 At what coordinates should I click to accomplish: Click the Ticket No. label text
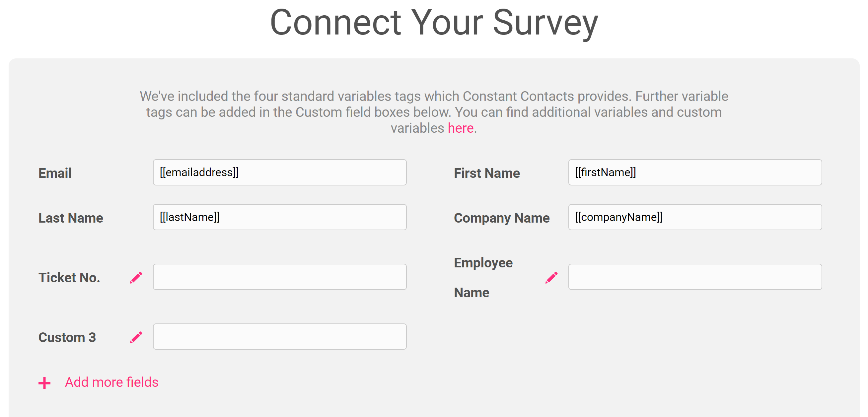click(69, 278)
